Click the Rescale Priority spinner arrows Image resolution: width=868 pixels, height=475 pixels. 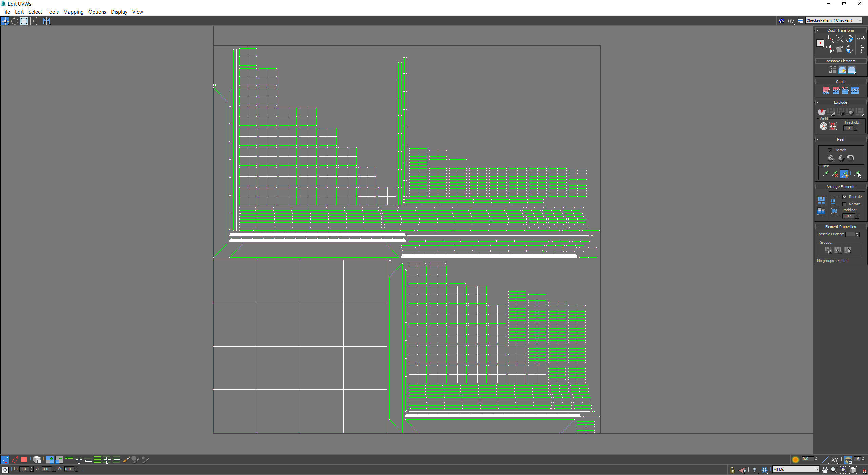(857, 234)
